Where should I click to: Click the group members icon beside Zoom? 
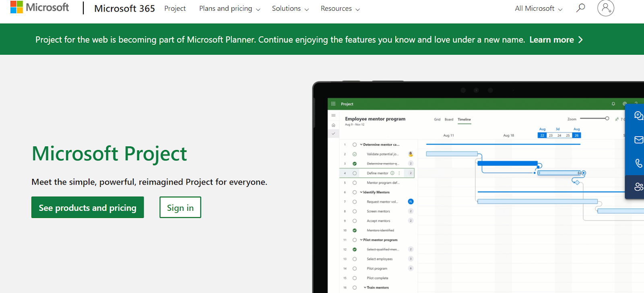tap(617, 119)
